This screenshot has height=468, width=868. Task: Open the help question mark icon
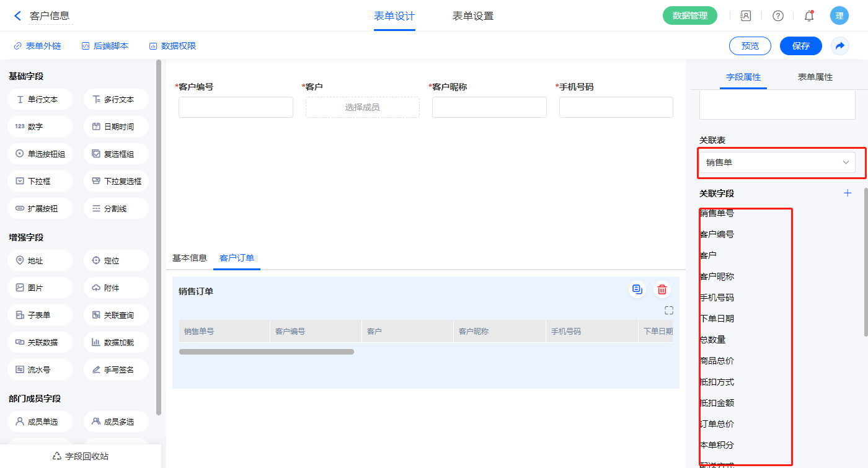tap(777, 16)
